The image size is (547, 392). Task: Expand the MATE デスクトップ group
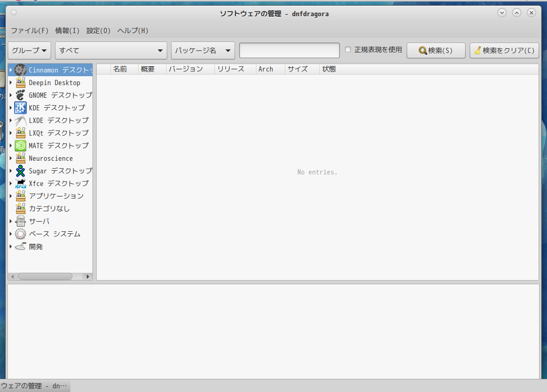[11, 146]
